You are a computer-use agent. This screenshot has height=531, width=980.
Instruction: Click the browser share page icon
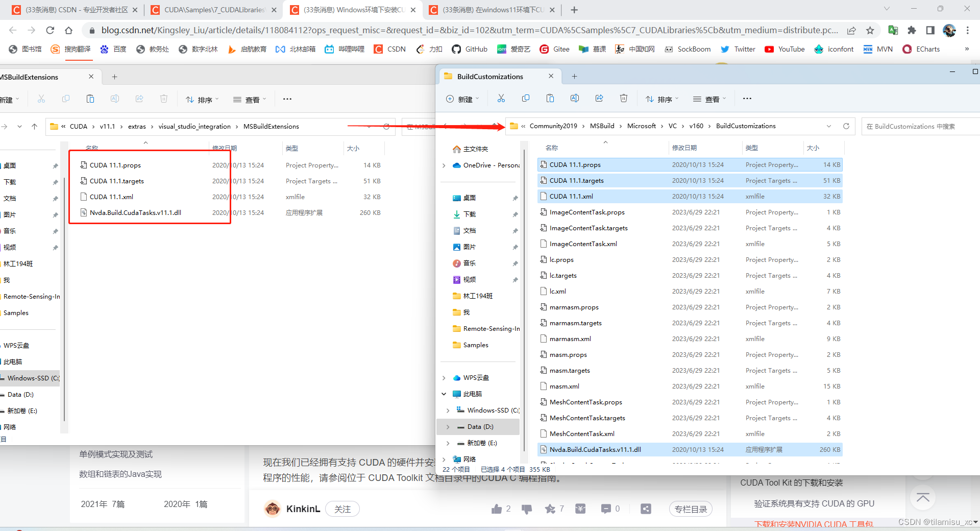(x=851, y=31)
